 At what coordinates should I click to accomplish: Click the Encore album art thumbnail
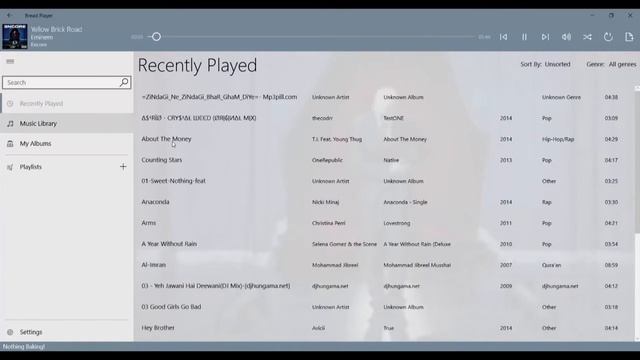(15, 36)
